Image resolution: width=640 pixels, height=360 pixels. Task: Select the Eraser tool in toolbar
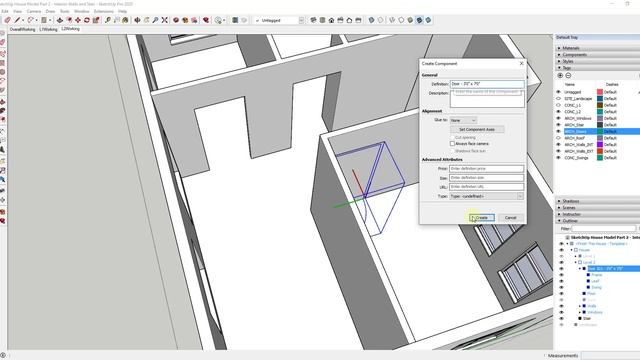7,20
